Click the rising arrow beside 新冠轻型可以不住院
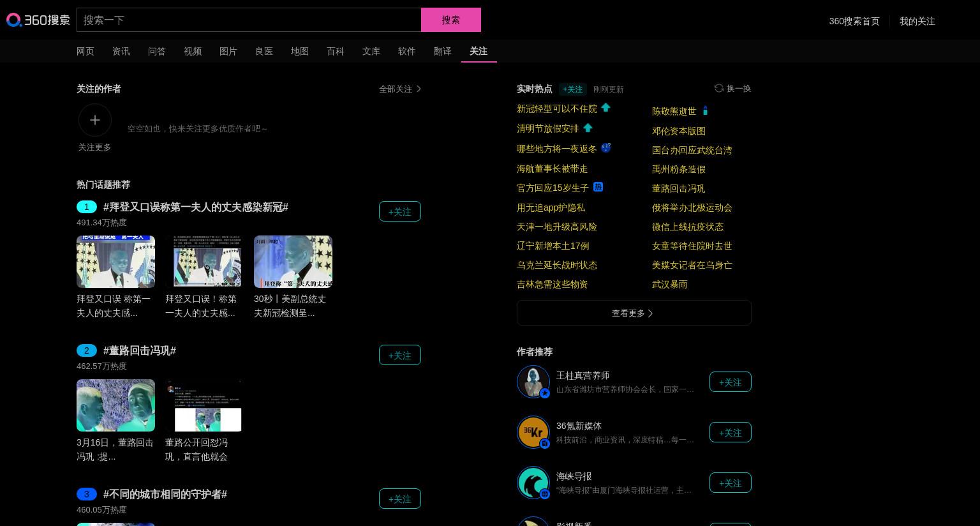 pyautogui.click(x=606, y=108)
